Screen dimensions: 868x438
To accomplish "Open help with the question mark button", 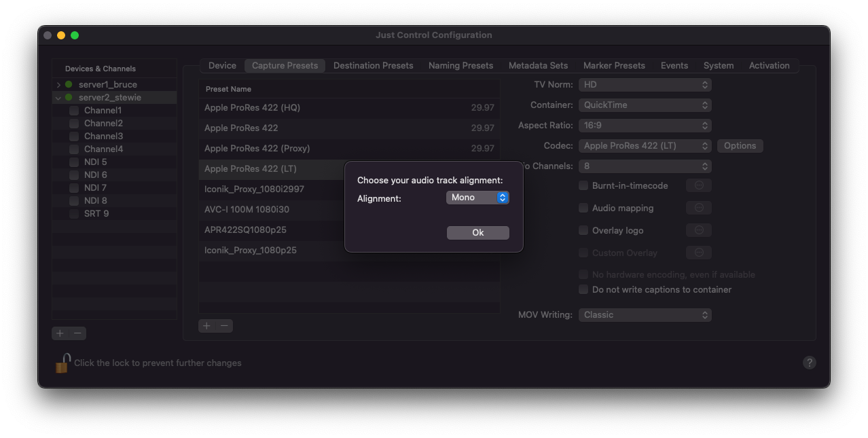I will click(x=809, y=363).
